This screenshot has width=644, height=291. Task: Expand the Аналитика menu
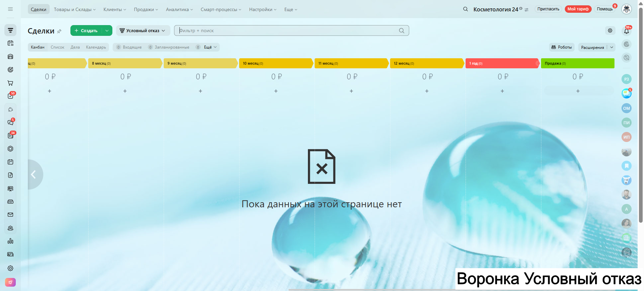[179, 9]
